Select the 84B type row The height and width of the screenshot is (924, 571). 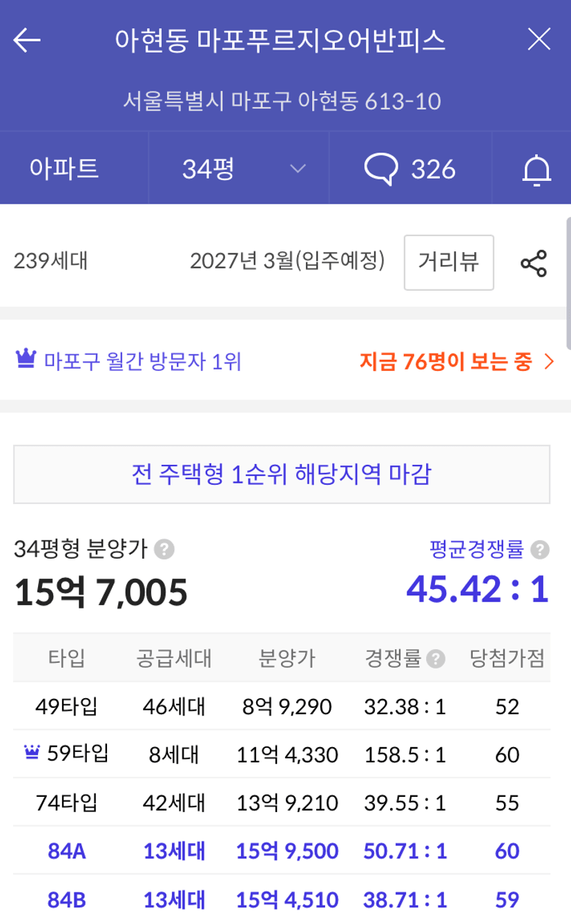pyautogui.click(x=282, y=899)
